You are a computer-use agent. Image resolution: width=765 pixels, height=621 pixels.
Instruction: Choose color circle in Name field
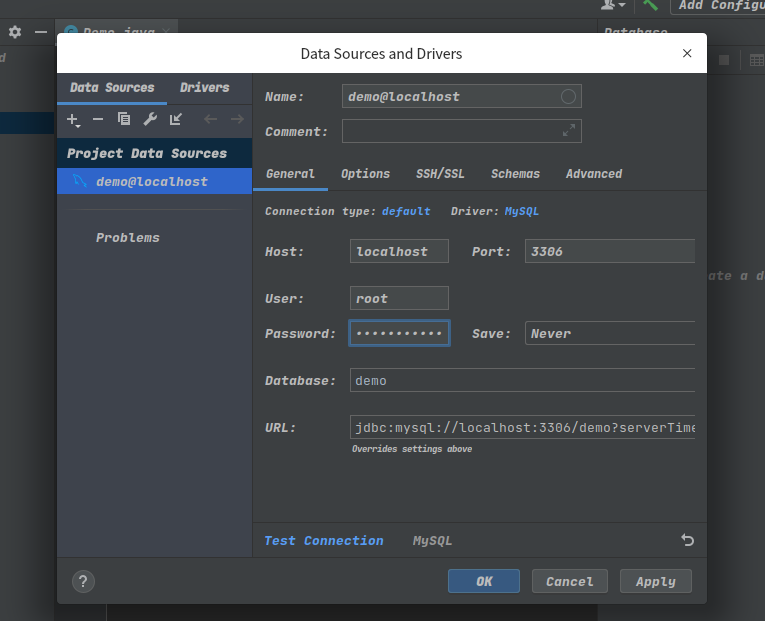click(568, 97)
